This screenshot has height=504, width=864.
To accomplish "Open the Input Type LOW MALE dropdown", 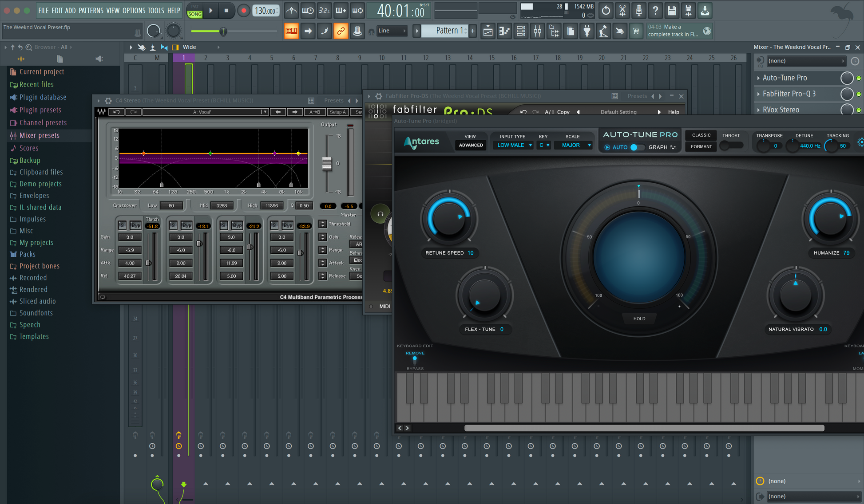I will pos(514,145).
